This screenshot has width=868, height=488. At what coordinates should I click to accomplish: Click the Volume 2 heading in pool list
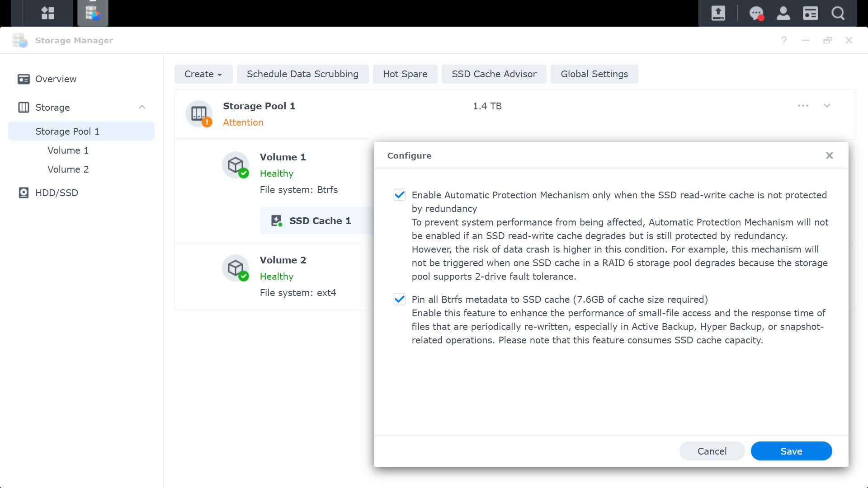[283, 260]
